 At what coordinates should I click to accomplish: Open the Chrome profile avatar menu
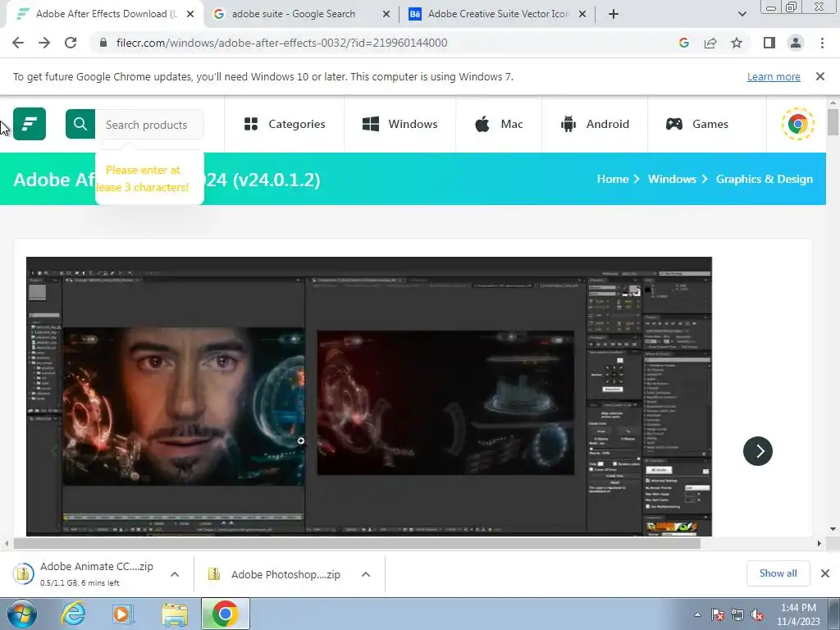[796, 43]
